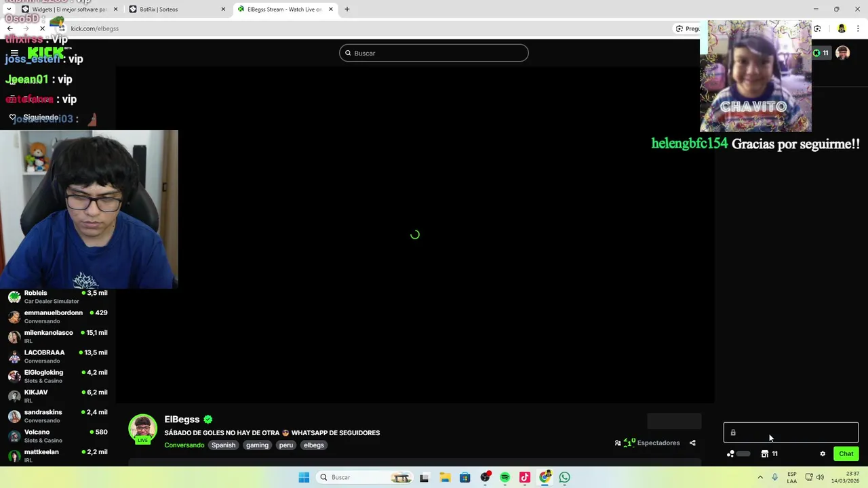
Task: Open the hamburger sidebar menu in Kick
Action: tap(14, 53)
